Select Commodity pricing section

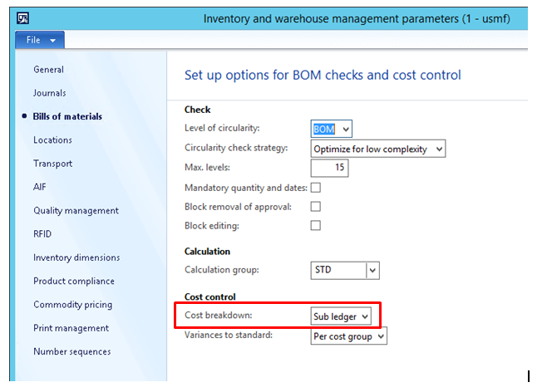[x=72, y=305]
